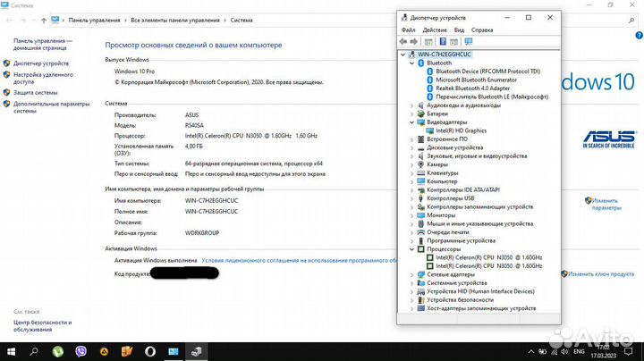Open Opera browser from the taskbar

[150, 351]
